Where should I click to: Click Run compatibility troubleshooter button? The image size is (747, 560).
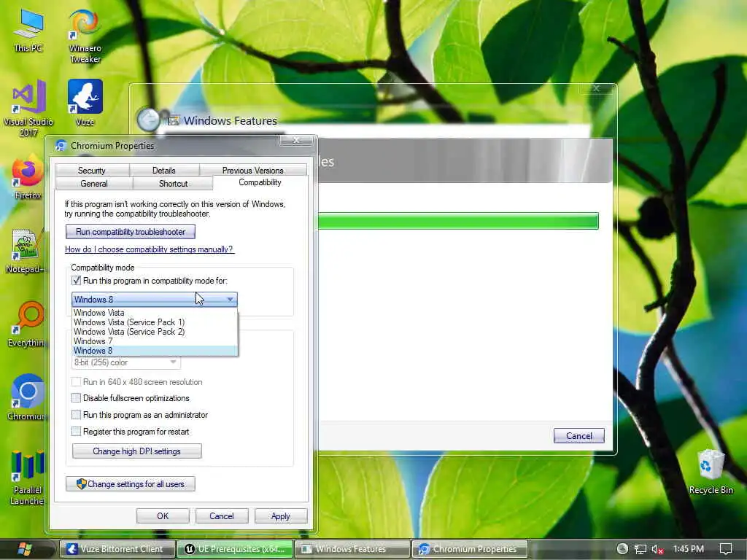click(131, 232)
